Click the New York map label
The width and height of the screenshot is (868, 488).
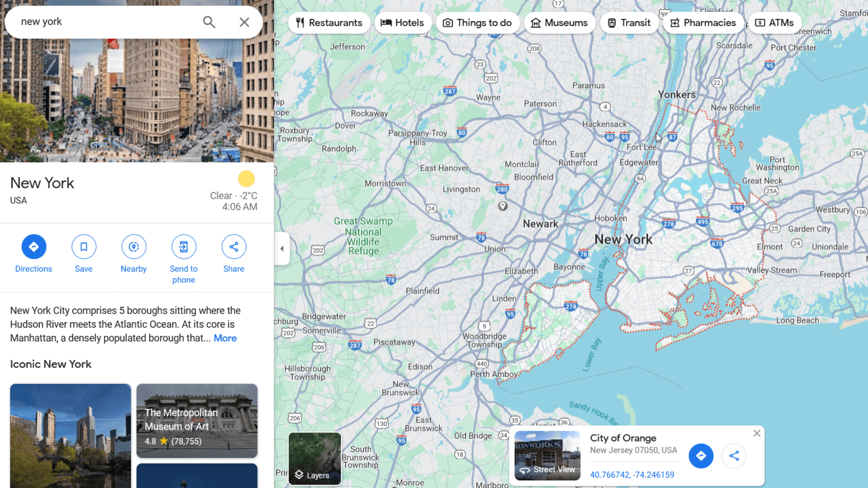coord(623,239)
